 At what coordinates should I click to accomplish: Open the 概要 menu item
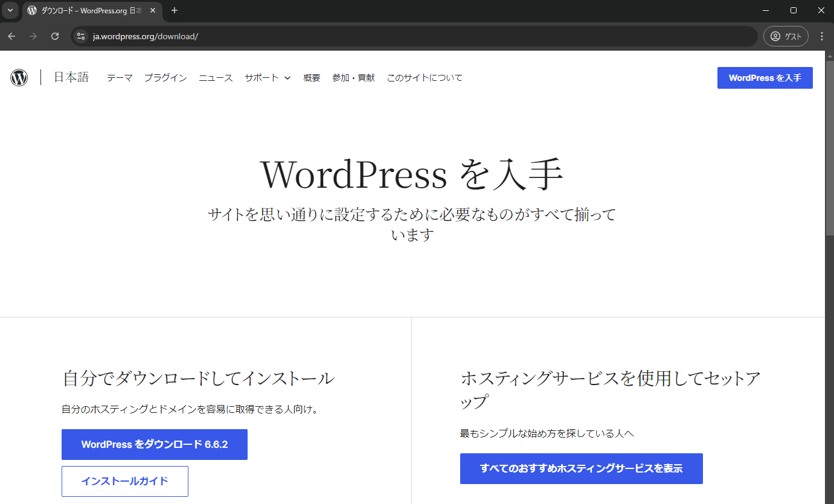click(312, 78)
